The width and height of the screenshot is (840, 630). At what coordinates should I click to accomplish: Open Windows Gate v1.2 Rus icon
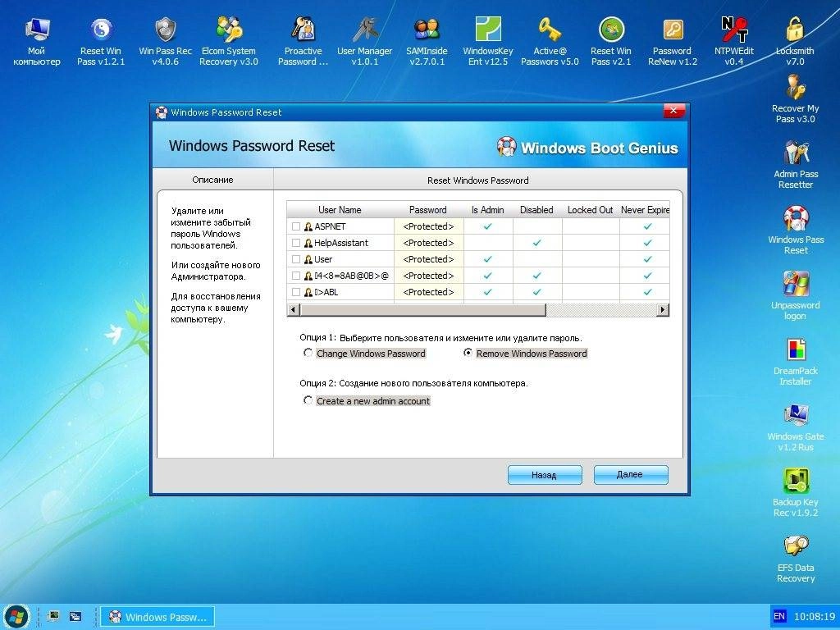(x=796, y=427)
